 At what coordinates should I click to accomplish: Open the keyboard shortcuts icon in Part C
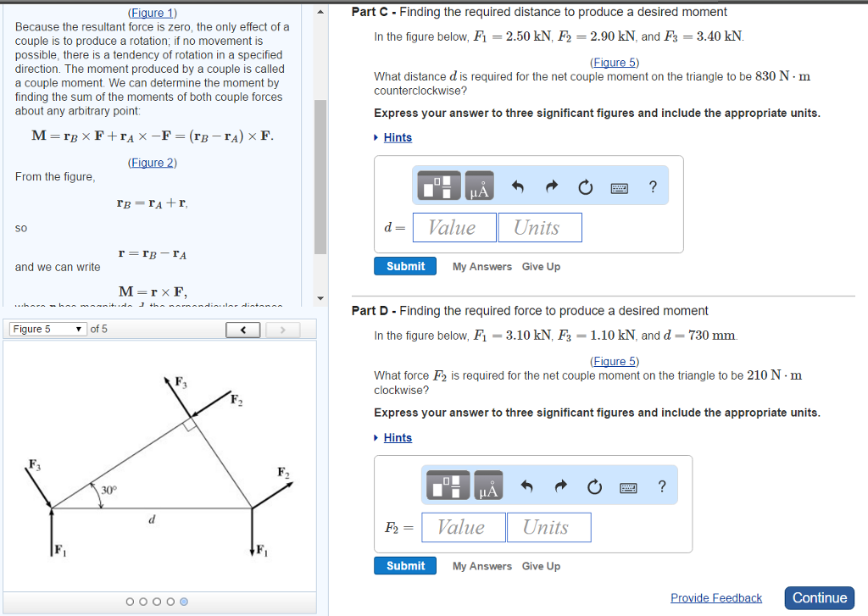click(x=619, y=187)
